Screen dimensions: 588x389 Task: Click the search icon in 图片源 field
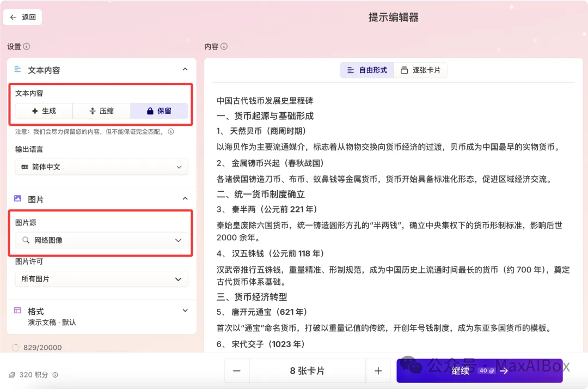tap(26, 240)
